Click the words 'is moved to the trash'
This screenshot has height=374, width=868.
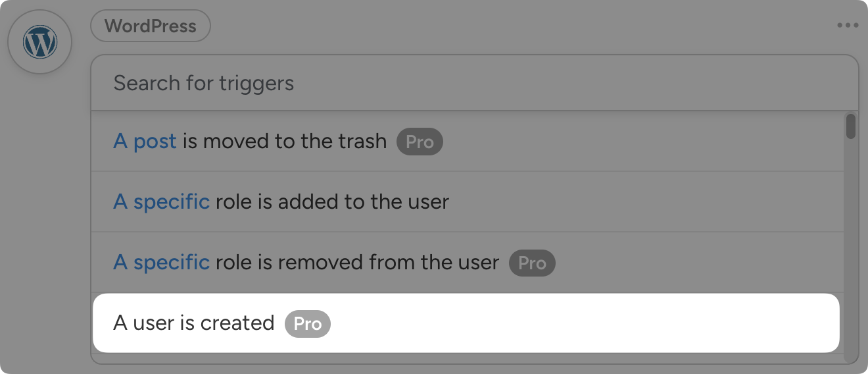point(285,142)
